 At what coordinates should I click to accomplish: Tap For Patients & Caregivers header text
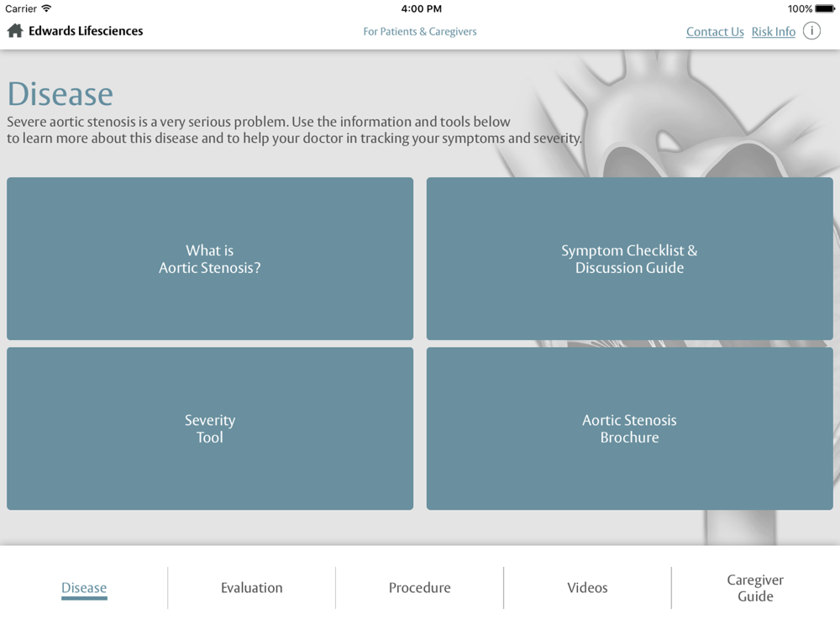pyautogui.click(x=420, y=31)
